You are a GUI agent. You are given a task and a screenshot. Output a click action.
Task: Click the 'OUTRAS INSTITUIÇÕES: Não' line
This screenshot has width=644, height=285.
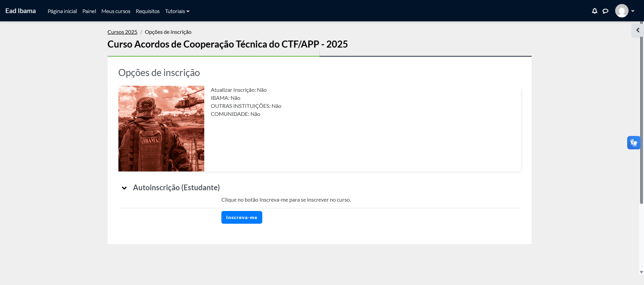click(x=246, y=106)
